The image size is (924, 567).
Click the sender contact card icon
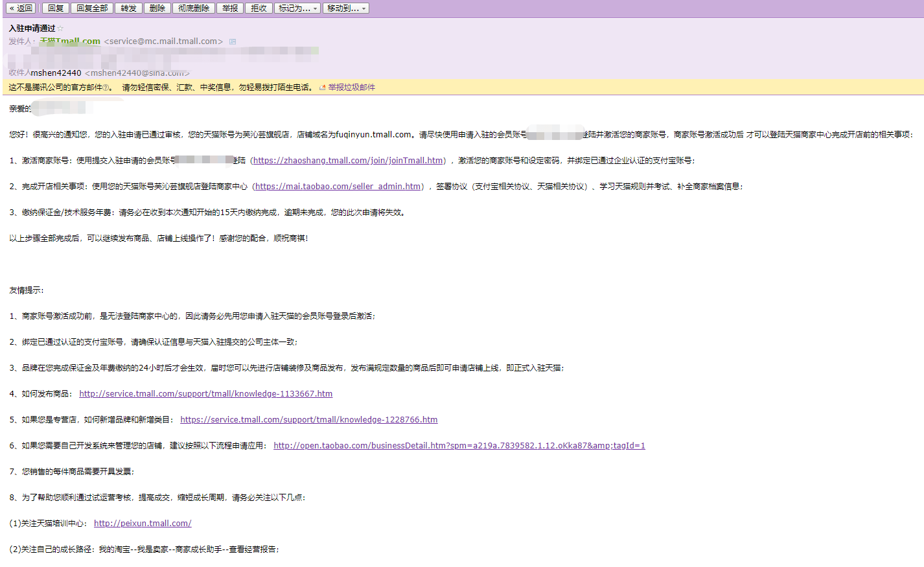tap(233, 41)
